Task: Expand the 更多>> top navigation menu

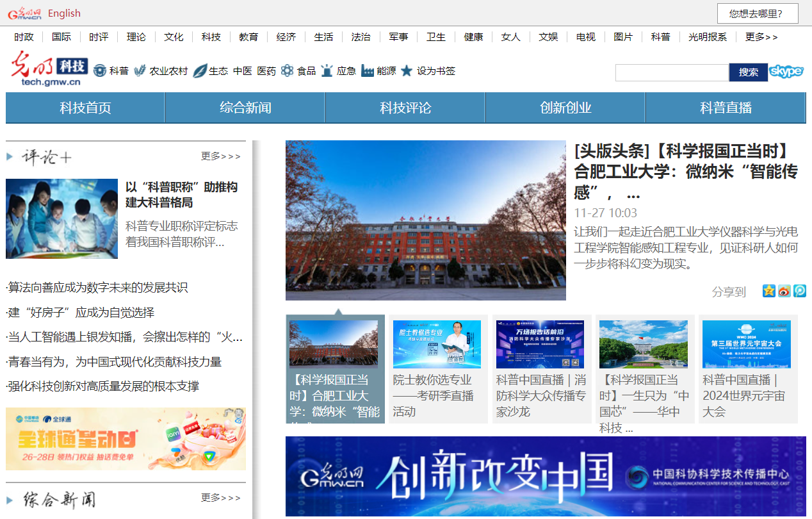Action: 761,37
